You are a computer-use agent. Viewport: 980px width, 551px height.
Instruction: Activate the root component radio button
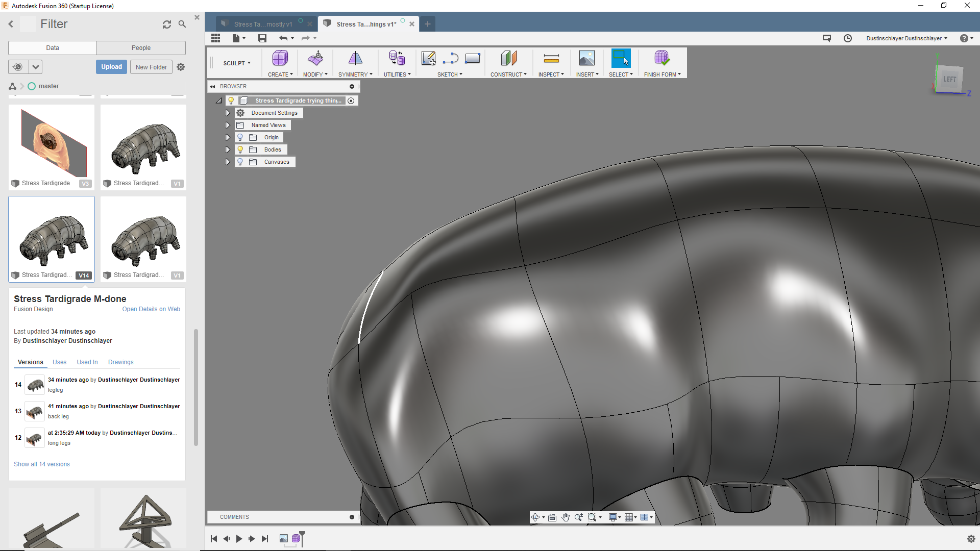click(351, 101)
